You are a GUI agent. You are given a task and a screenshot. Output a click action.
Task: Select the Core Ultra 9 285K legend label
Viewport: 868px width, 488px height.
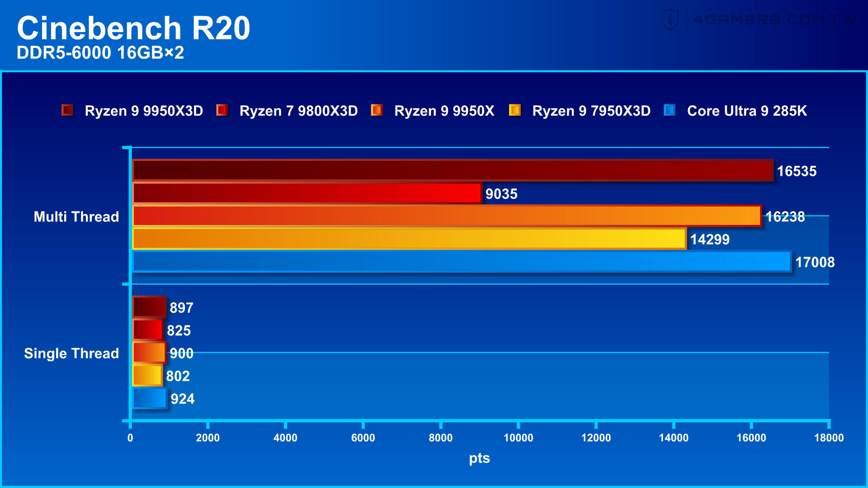747,111
